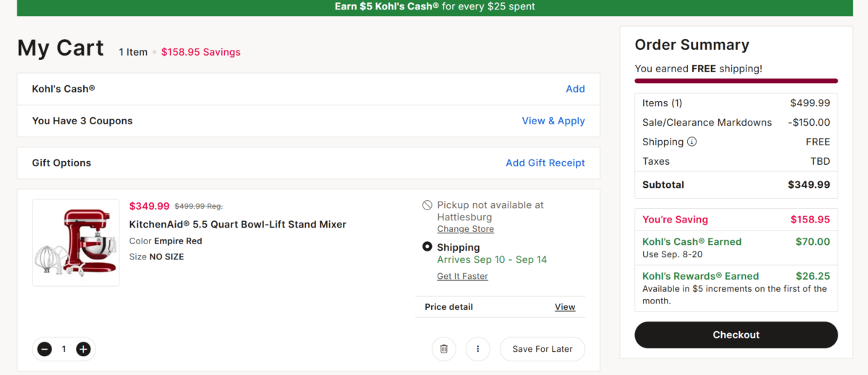Click the pickup unavailable icon
Screen dimensions: 868x375
pos(427,205)
